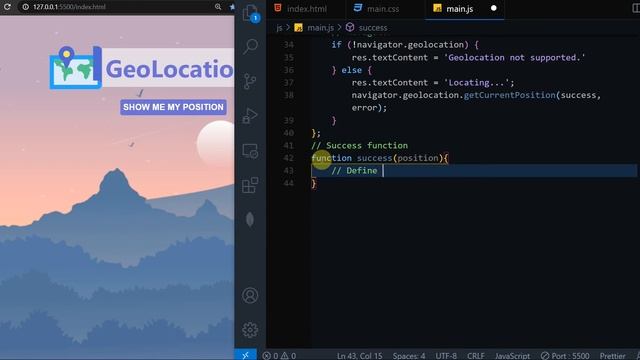
Task: Click line number 38 in gutter
Action: [x=288, y=95]
